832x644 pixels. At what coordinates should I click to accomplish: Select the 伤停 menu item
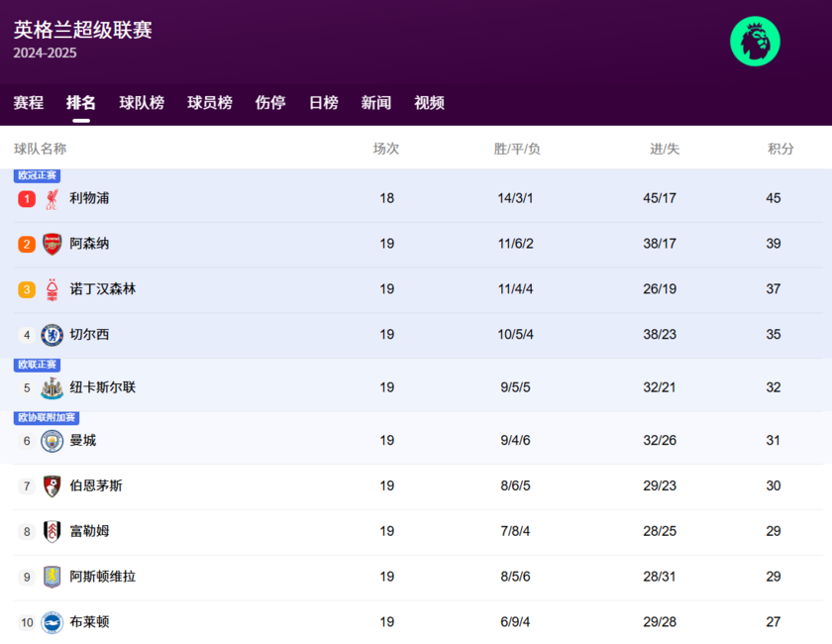pyautogui.click(x=269, y=102)
